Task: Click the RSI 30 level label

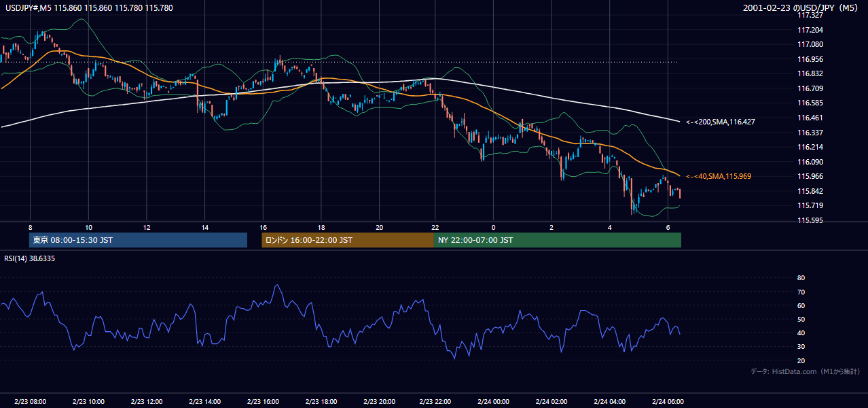Action: pyautogui.click(x=801, y=347)
